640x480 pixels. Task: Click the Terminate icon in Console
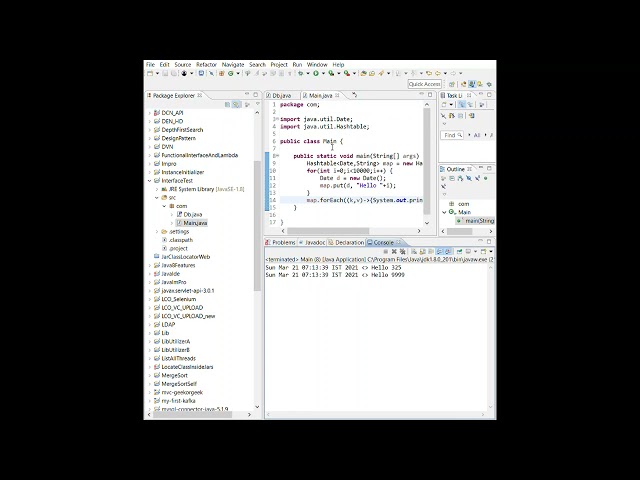coord(386,251)
